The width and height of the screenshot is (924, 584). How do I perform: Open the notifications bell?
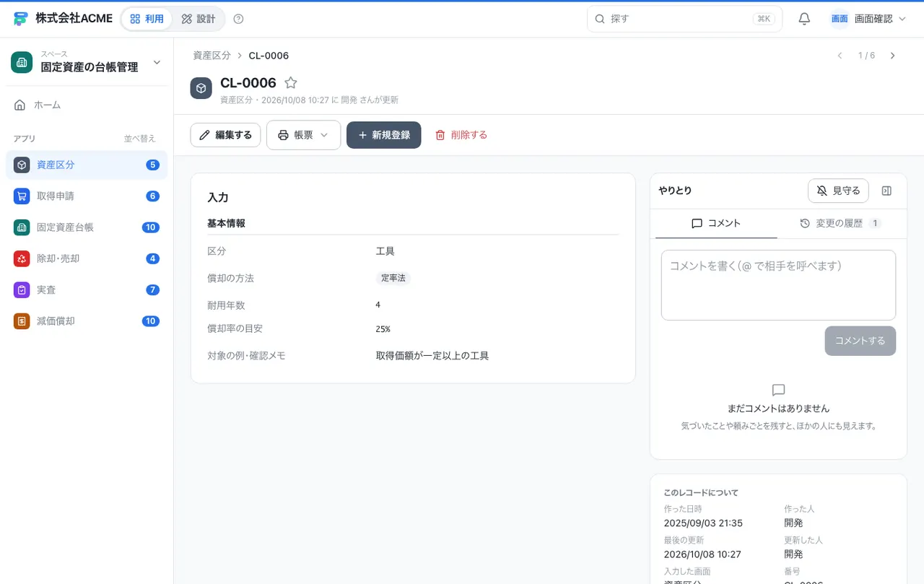point(804,19)
